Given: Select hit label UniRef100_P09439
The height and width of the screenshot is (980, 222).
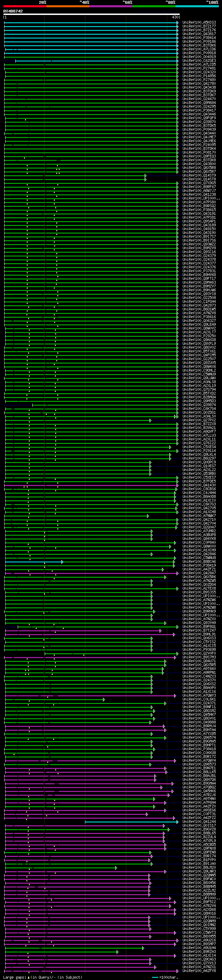Looking at the screenshot, I should point(199,129).
